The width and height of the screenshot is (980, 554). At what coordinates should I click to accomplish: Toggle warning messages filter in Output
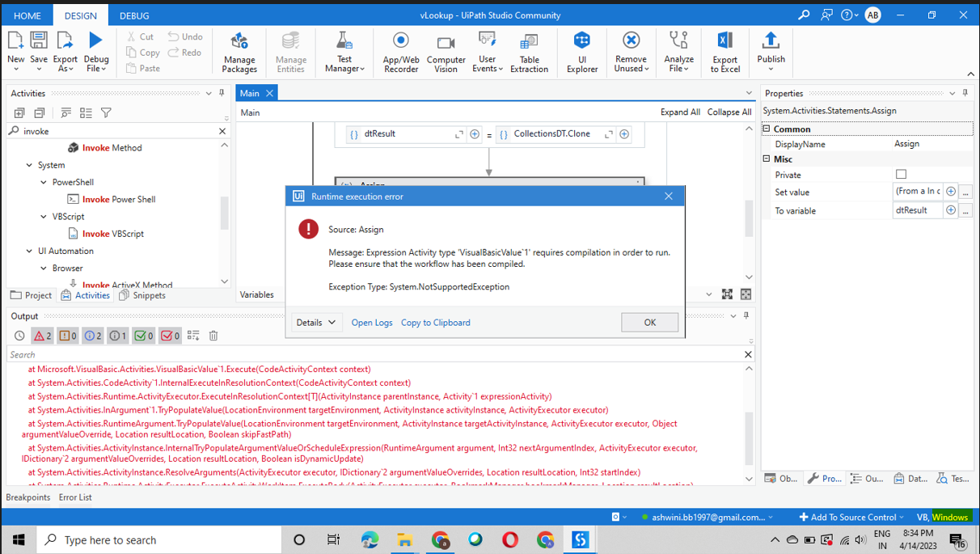[68, 336]
